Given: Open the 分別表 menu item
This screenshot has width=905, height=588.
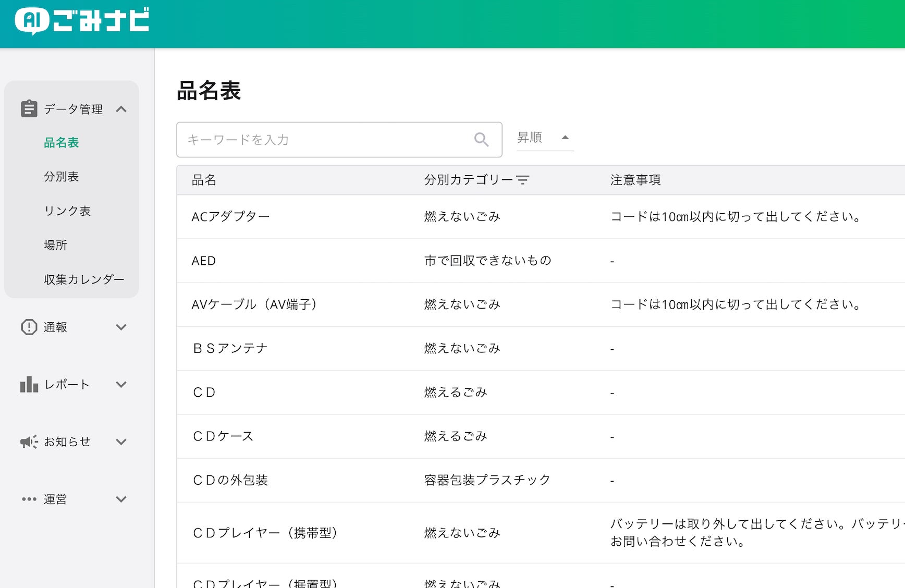Looking at the screenshot, I should click(61, 177).
